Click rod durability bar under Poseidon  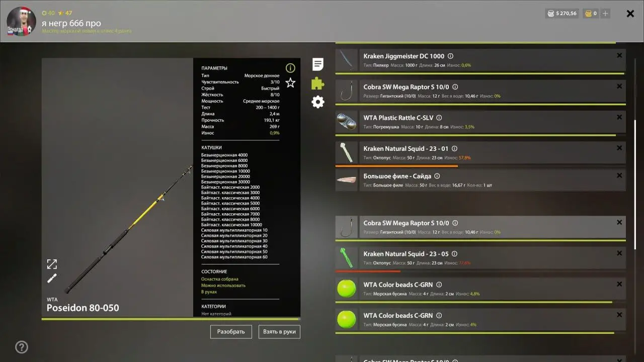(x=171, y=319)
